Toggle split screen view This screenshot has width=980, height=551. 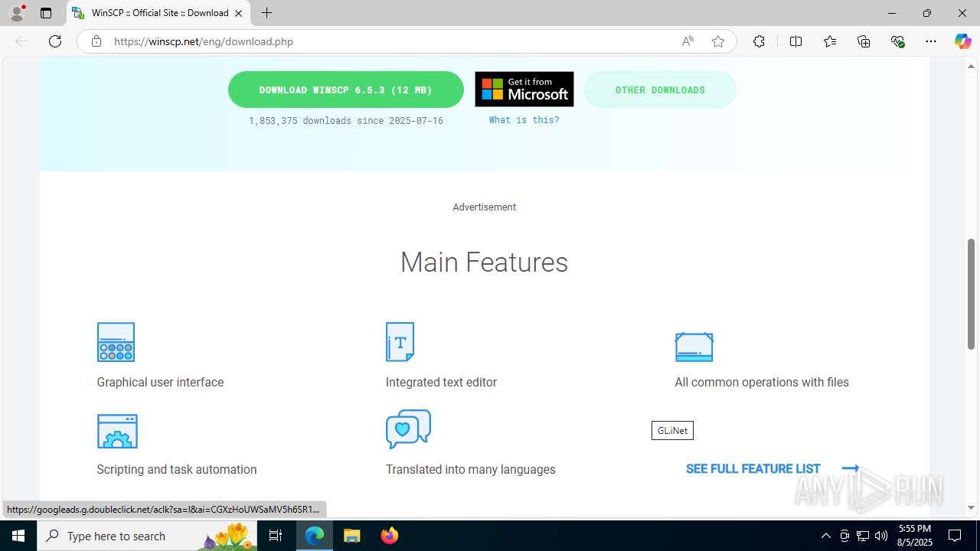click(795, 41)
